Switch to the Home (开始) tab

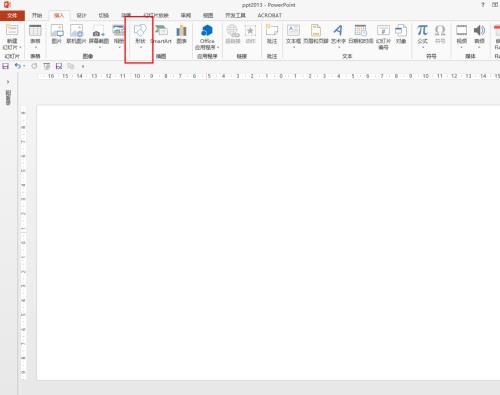(37, 15)
